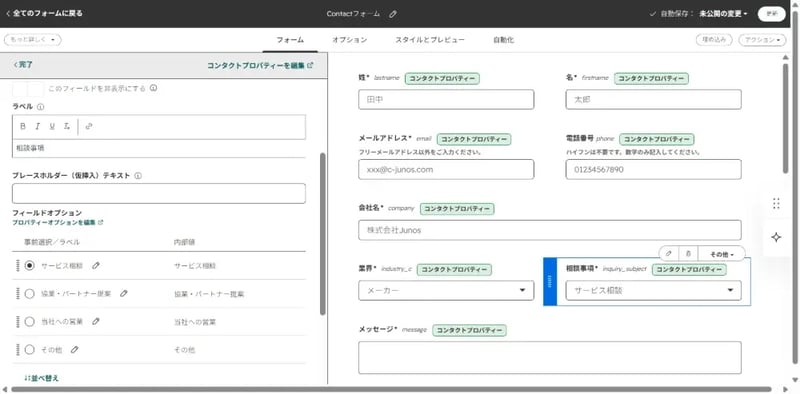The height and width of the screenshot is (394, 800).
Task: Edit その他 option pencil icon
Action: point(75,350)
